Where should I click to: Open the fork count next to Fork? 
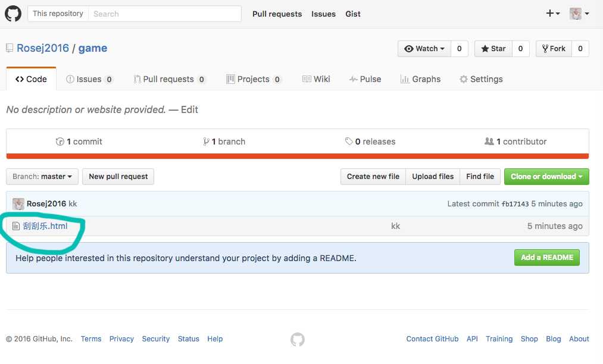coord(580,49)
